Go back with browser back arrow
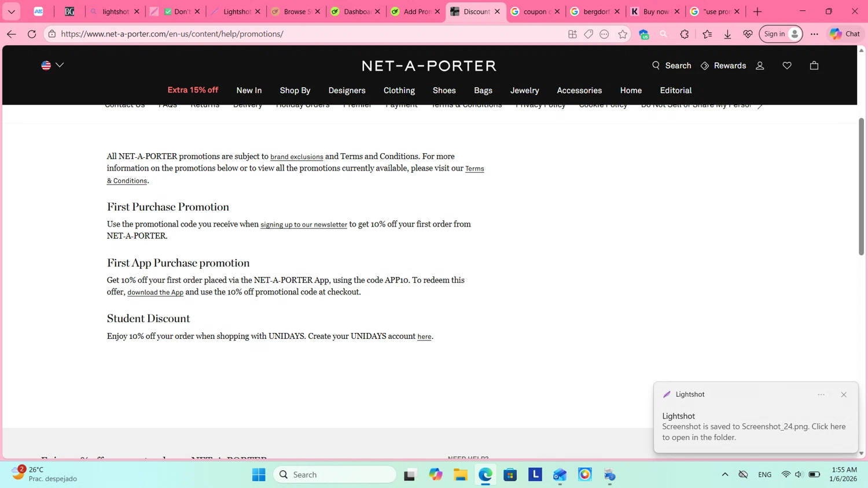Image resolution: width=868 pixels, height=488 pixels. coord(12,34)
